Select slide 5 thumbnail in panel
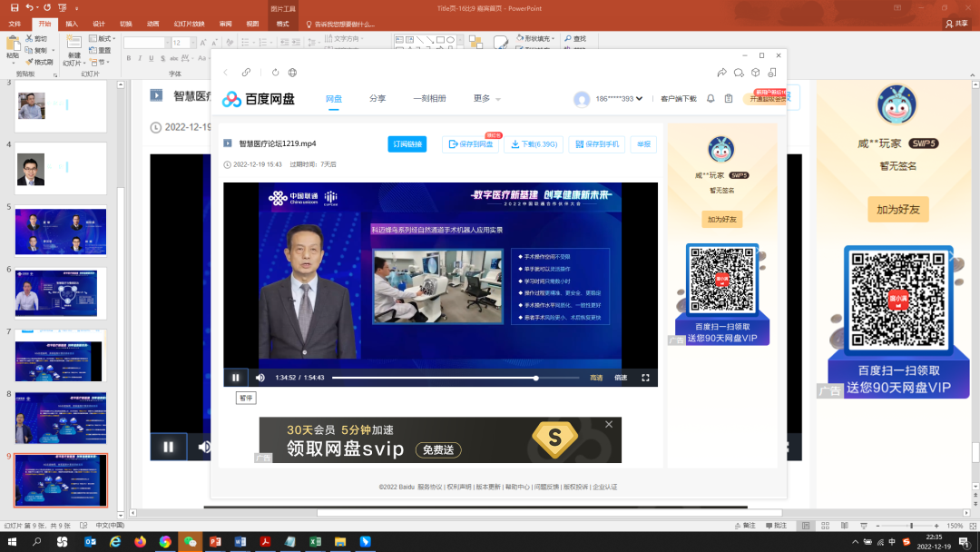 tap(61, 232)
